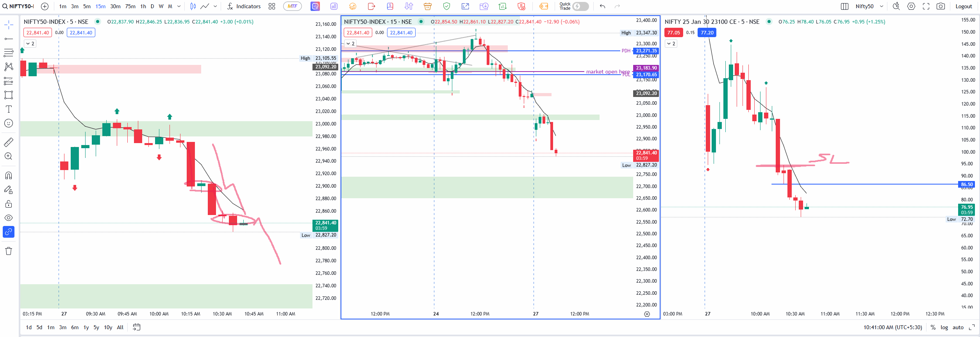Enter fullscreen mode
Image resolution: width=980 pixels, height=337 pixels.
point(926,6)
